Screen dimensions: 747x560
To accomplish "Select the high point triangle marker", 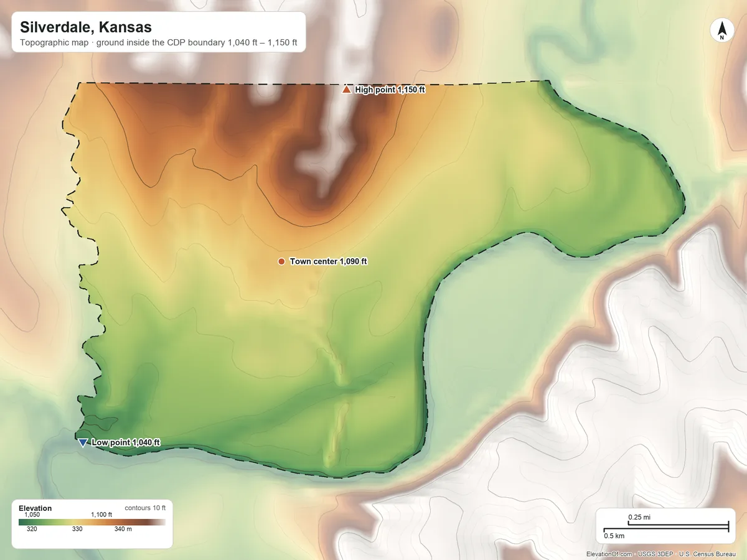I will [x=347, y=90].
